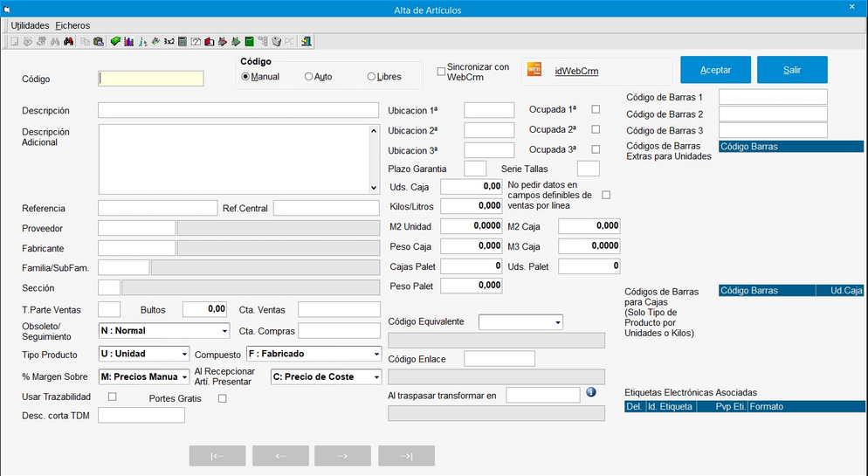Open the Tipo Producto dropdown showing U : Unidad
Viewport: 868px width, 476px height.
coord(144,354)
